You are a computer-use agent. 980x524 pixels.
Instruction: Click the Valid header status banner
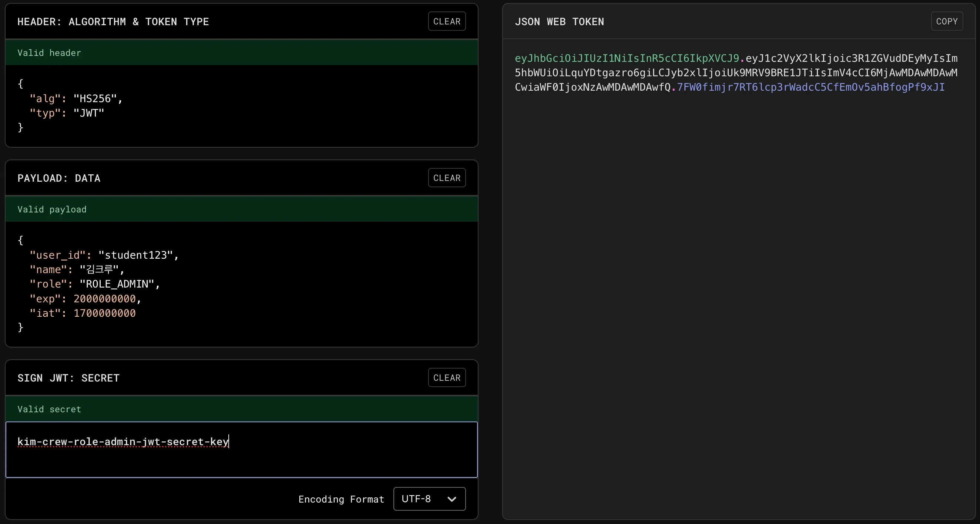pyautogui.click(x=241, y=53)
